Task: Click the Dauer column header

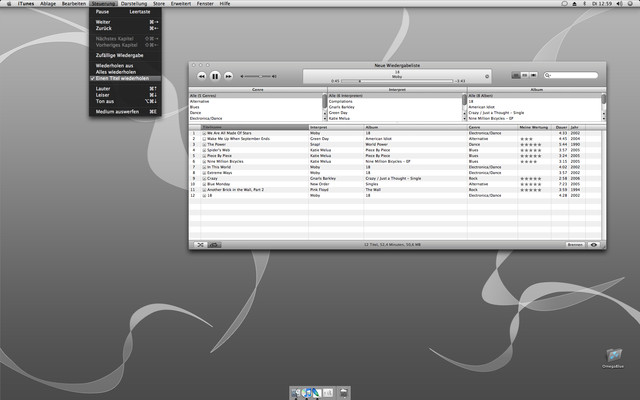Action: pyautogui.click(x=561, y=127)
